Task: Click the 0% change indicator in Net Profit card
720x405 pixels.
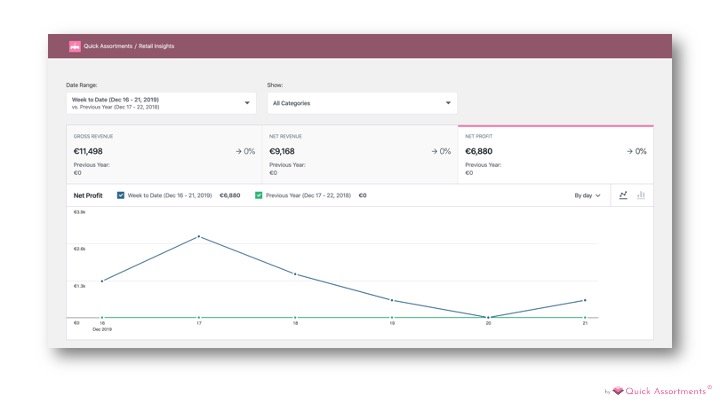Action: pos(636,151)
